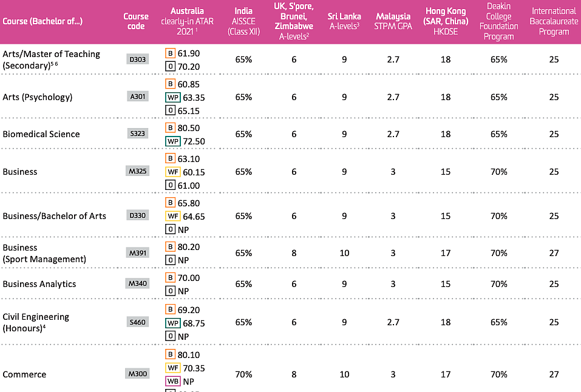This screenshot has width=581, height=392.
Task: Click the O icon beside 70.20
Action: point(170,67)
